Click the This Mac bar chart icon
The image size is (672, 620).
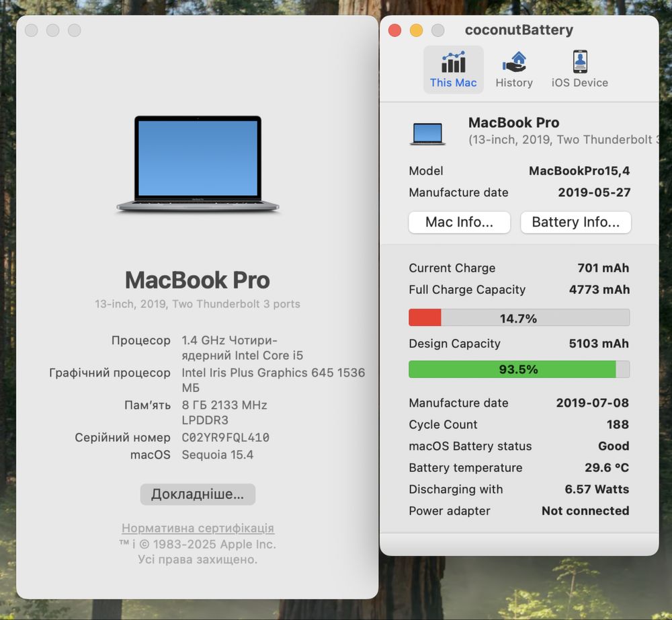(454, 62)
